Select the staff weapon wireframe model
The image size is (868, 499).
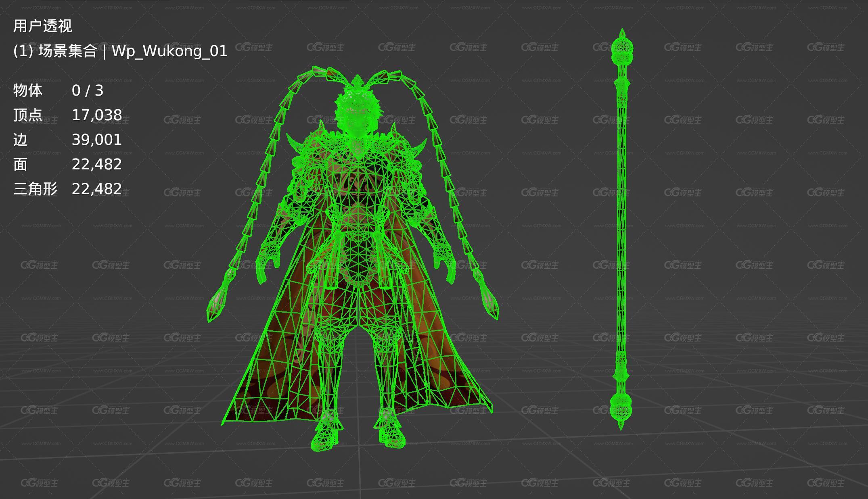[x=621, y=229]
